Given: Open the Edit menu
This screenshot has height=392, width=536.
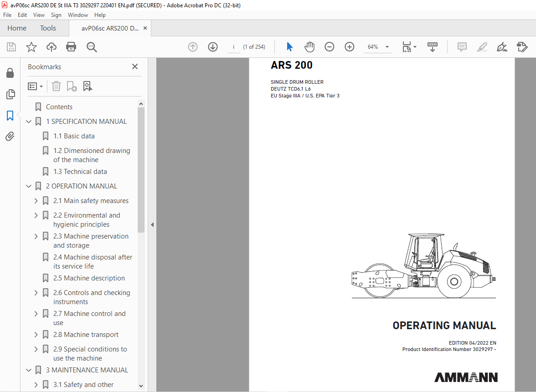Looking at the screenshot, I should (22, 15).
